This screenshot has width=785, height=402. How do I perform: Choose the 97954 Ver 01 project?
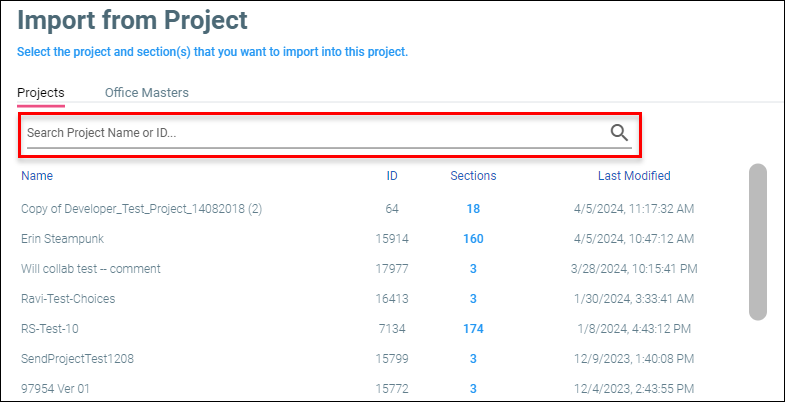click(x=55, y=388)
